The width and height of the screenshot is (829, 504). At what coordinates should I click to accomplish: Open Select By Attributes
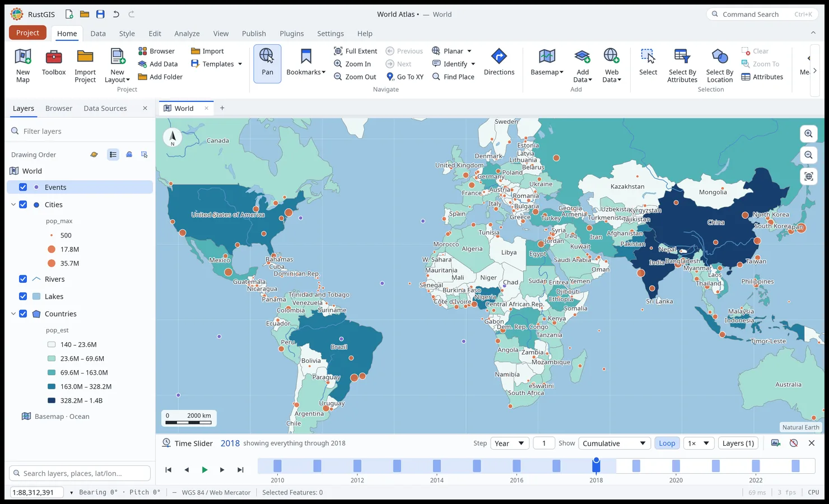pos(682,66)
